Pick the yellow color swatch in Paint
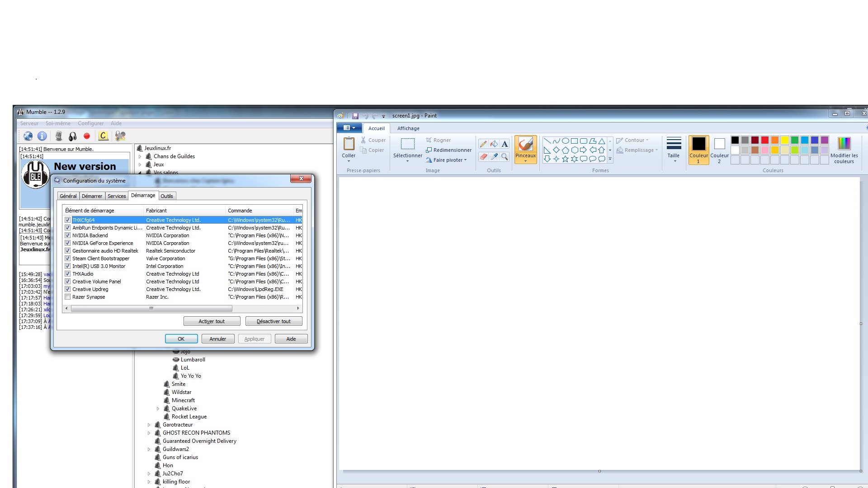Image resolution: width=868 pixels, height=488 pixels. (785, 140)
